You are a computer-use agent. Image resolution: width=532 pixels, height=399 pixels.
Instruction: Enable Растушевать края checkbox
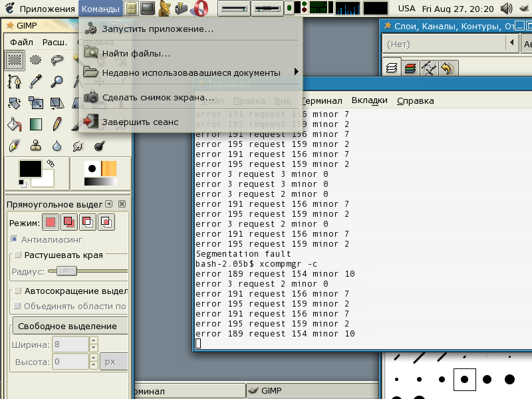point(18,255)
